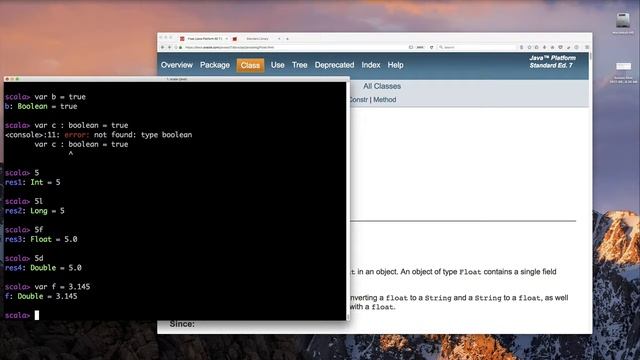Open the Tree view in Java docs
This screenshot has height=360, width=640.
click(300, 65)
